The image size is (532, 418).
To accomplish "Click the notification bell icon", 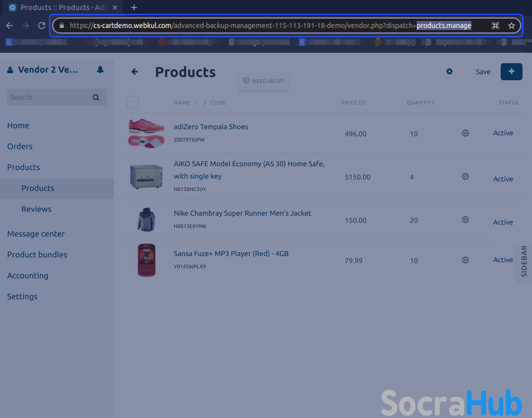I will tap(100, 70).
